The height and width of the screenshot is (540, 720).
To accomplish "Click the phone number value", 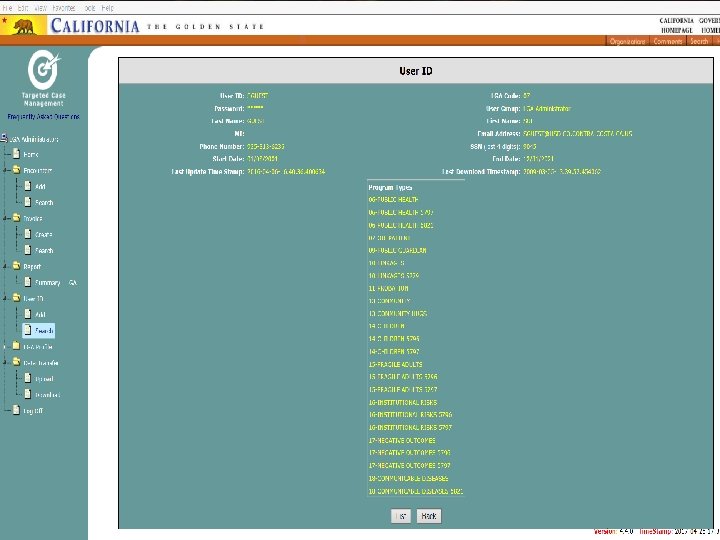I will (266, 146).
